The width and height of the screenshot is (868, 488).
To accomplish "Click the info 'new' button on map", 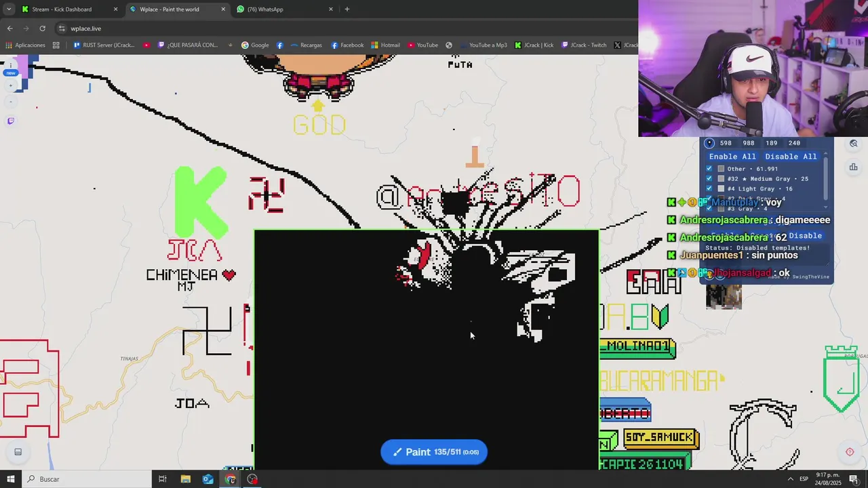I will [x=10, y=69].
